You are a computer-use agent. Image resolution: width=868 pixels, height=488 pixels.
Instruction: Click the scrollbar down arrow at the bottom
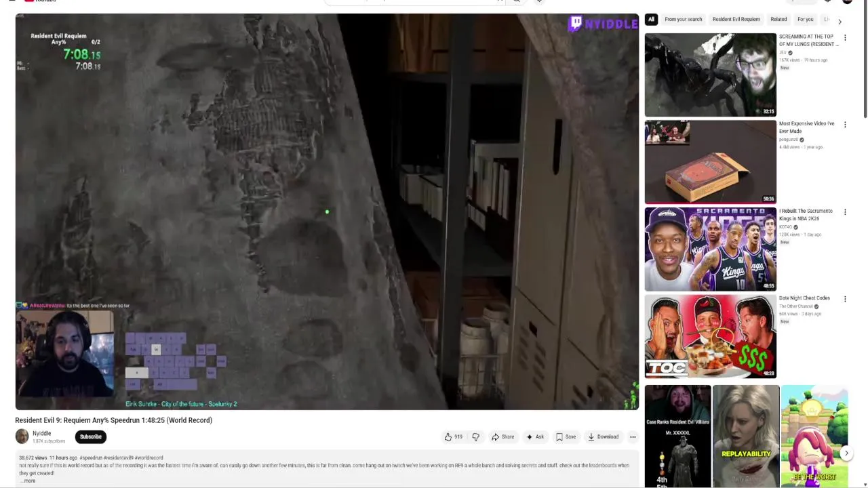point(865,484)
